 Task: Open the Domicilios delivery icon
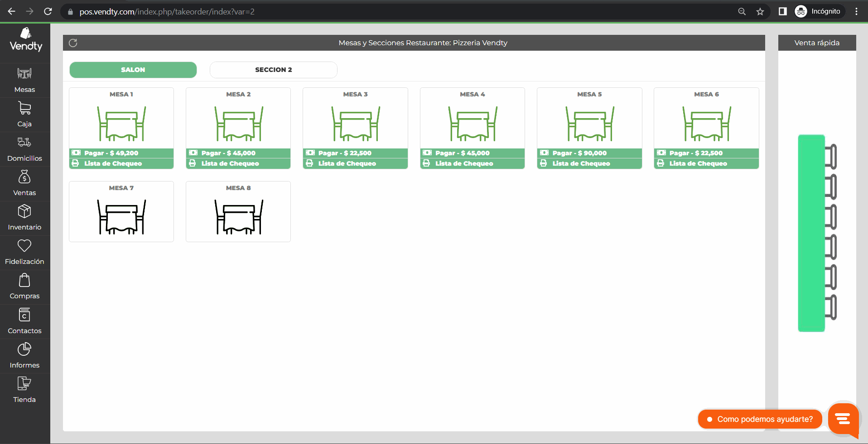[x=24, y=142]
